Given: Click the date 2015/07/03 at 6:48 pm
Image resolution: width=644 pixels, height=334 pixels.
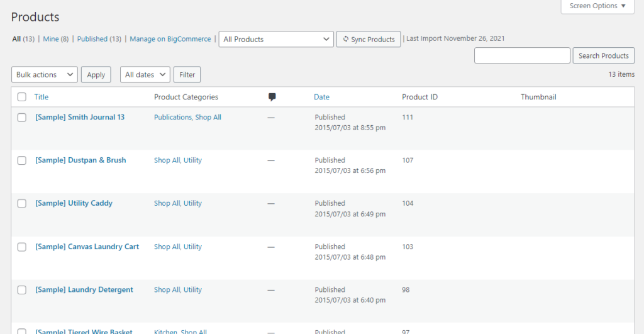Looking at the screenshot, I should (x=350, y=257).
